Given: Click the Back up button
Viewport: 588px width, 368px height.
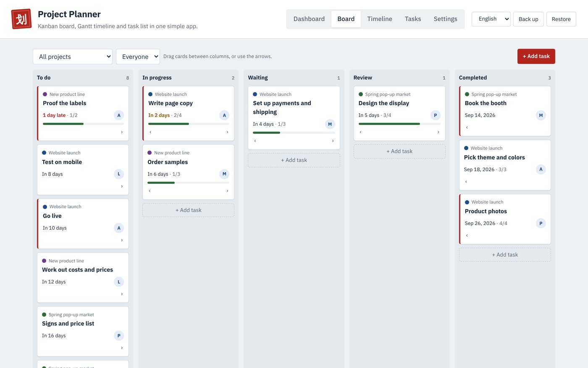Looking at the screenshot, I should coord(528,19).
